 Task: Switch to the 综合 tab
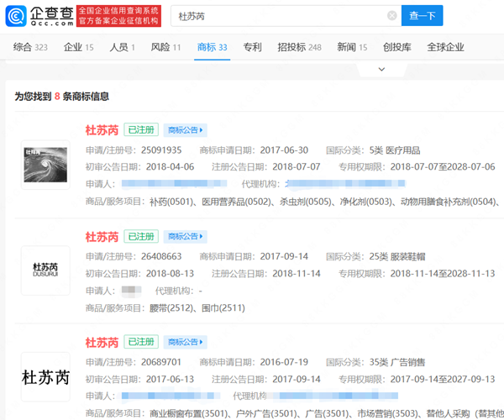(30, 48)
